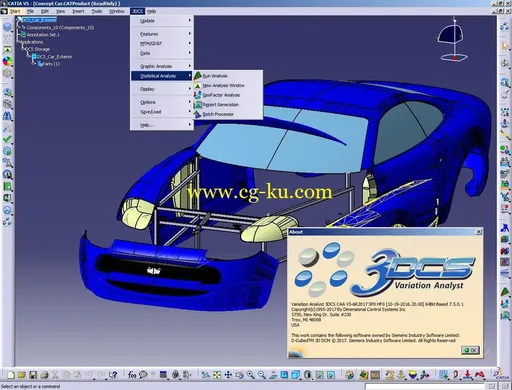Click the isometric cube view icon
The width and height of the screenshot is (512, 390).
tap(296, 375)
